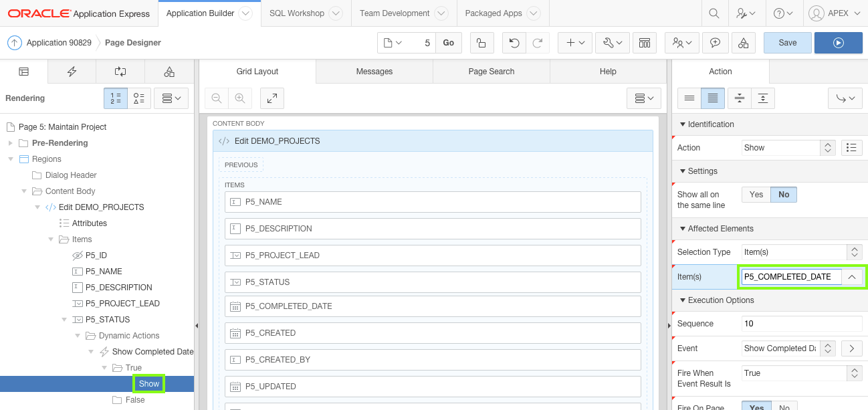868x410 pixels.
Task: Toggle Show all on same line to Yes
Action: (x=755, y=194)
